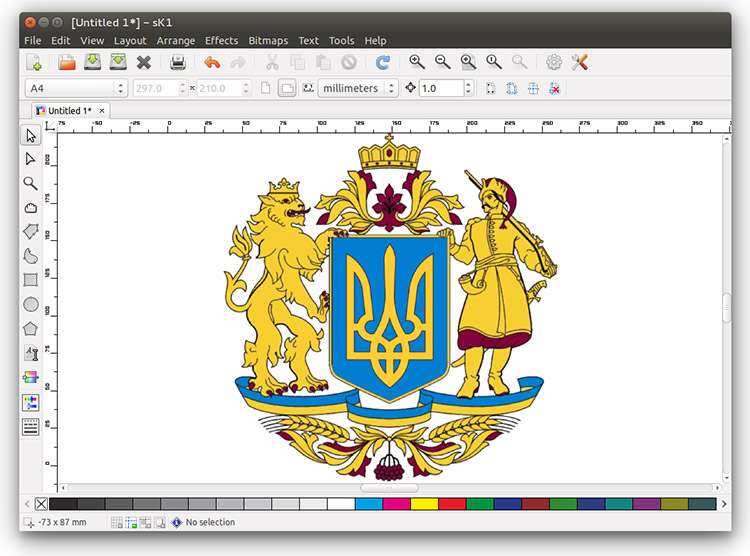Zoom in with plus magnifier
The image size is (750, 556).
(417, 62)
